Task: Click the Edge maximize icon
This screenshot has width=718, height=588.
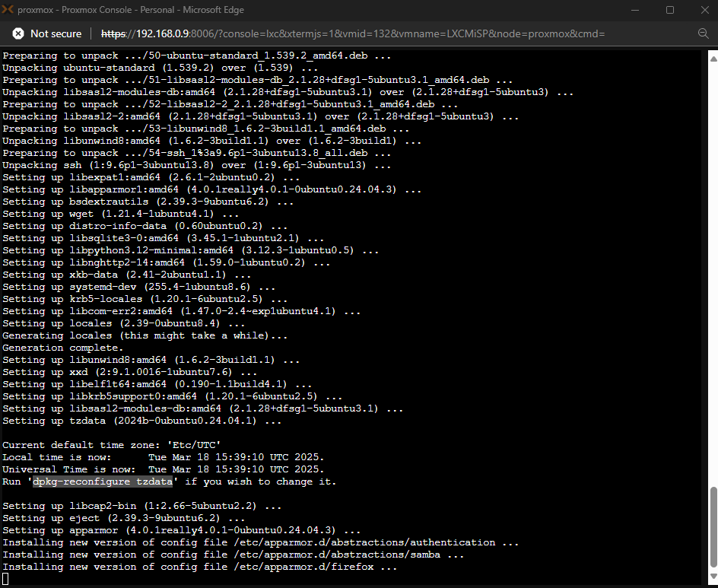Action: [x=670, y=9]
